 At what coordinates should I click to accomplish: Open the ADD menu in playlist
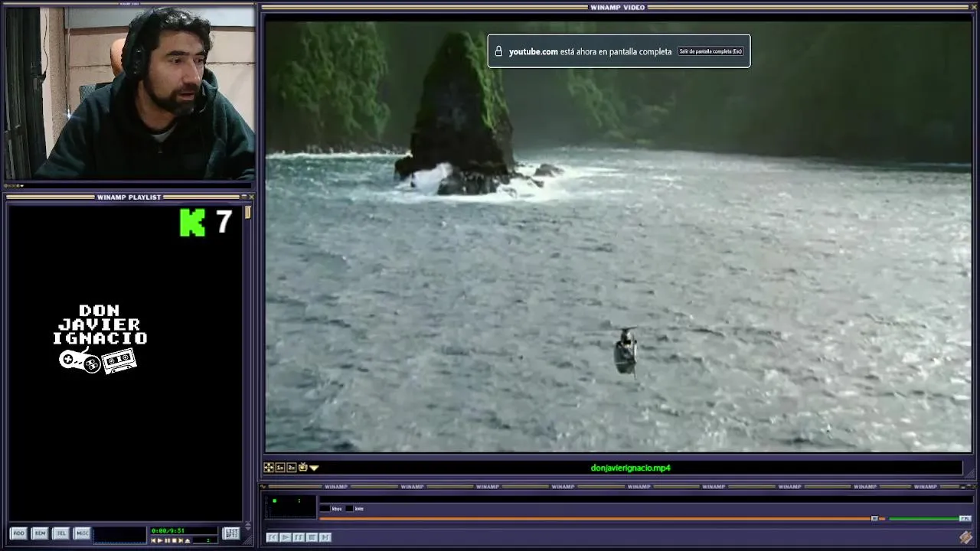[19, 533]
